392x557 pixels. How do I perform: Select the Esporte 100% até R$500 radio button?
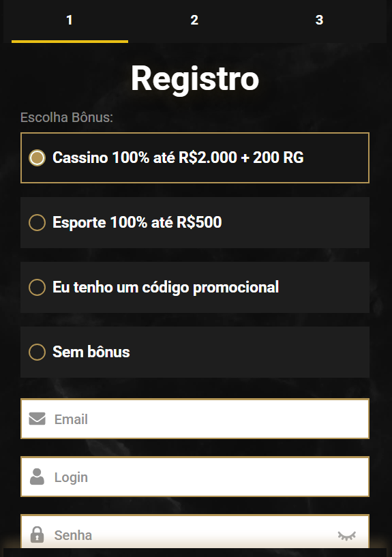pos(37,223)
